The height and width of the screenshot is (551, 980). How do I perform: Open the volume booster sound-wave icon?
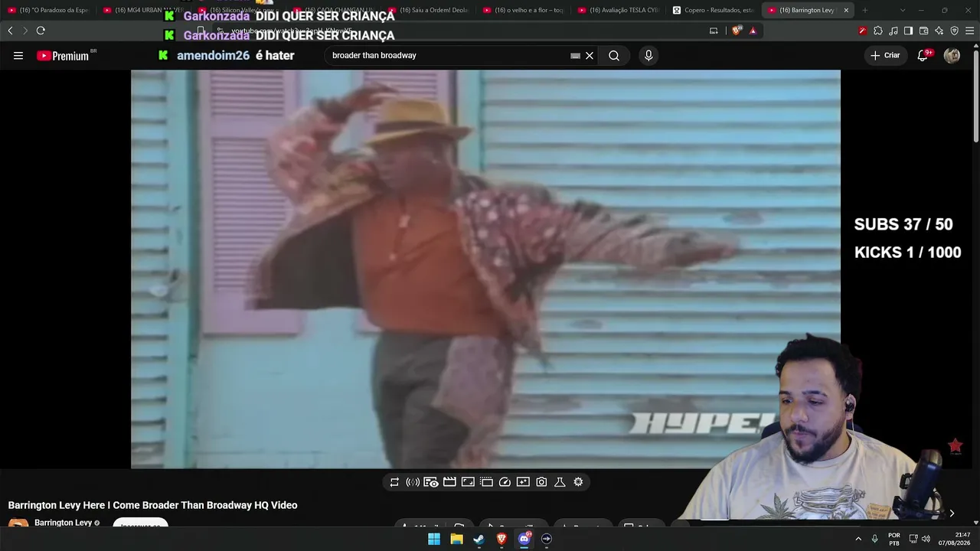click(x=413, y=482)
